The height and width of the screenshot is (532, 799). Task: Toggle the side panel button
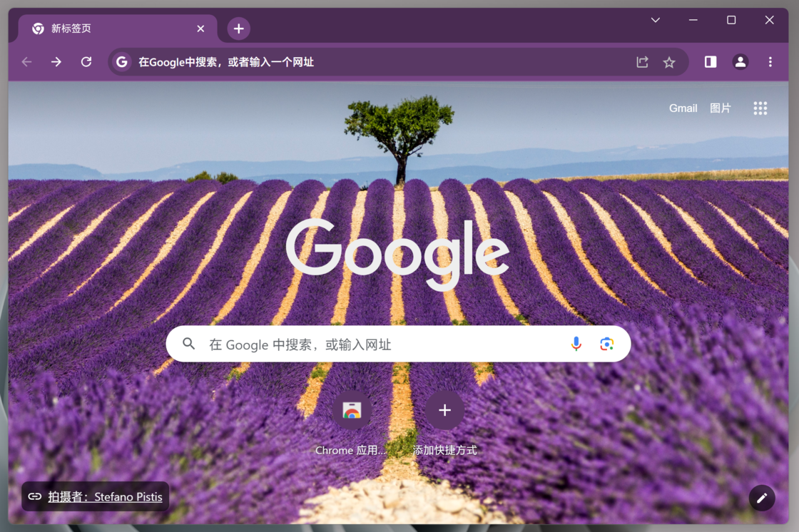(711, 62)
